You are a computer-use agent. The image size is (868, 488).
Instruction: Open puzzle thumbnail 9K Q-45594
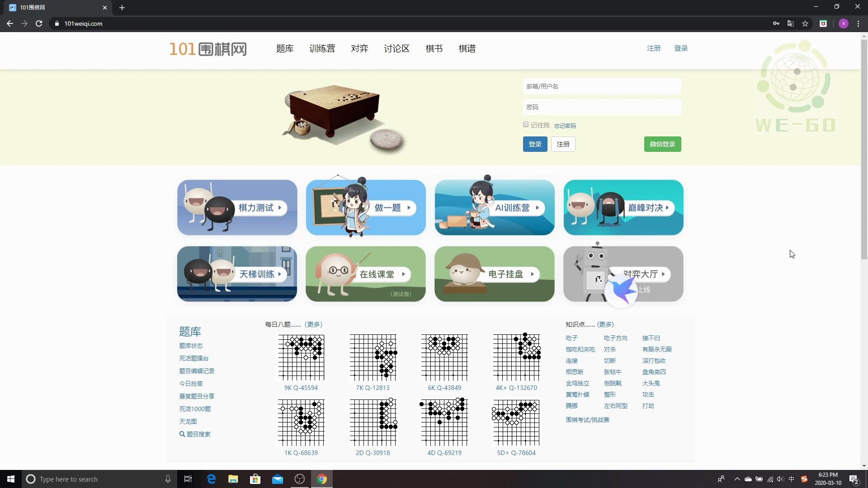point(301,358)
